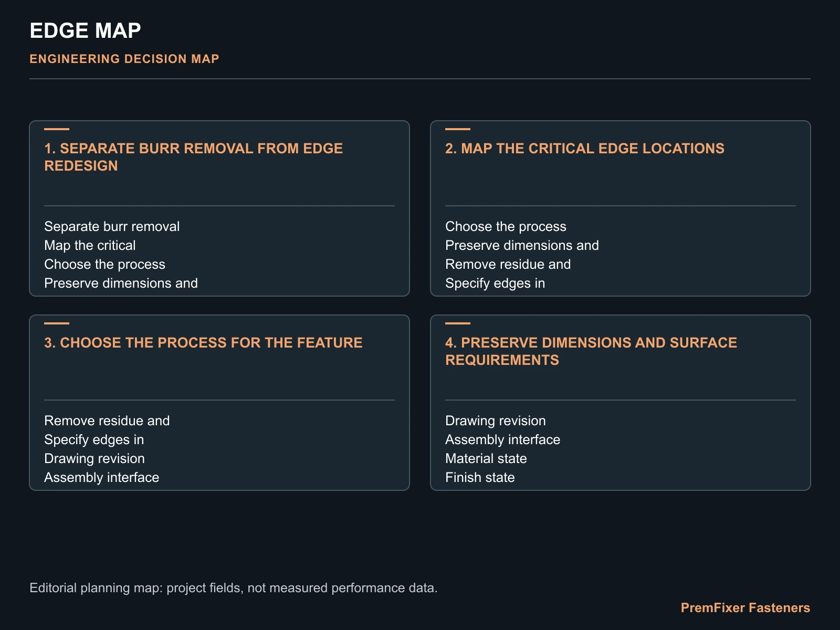Click 'Preserve dimensions and' in card 2
Image resolution: width=840 pixels, height=630 pixels.
click(522, 245)
